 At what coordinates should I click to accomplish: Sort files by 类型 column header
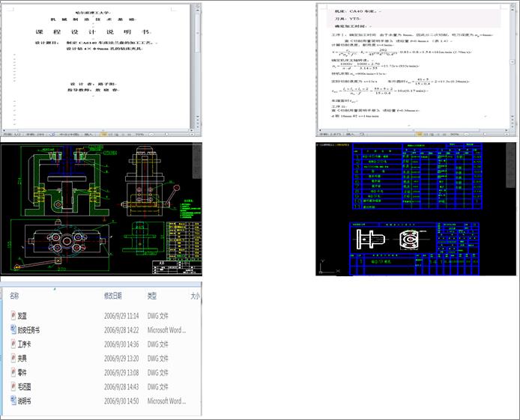(x=152, y=296)
